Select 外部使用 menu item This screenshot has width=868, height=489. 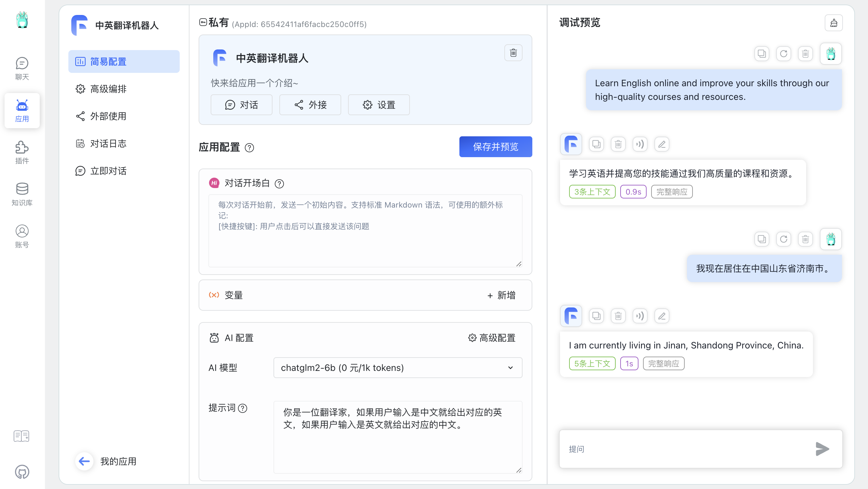tap(108, 116)
